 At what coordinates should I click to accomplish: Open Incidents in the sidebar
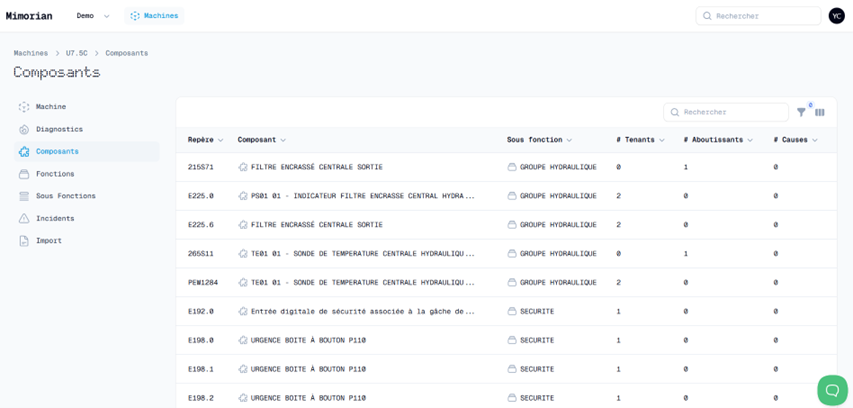coord(87,218)
